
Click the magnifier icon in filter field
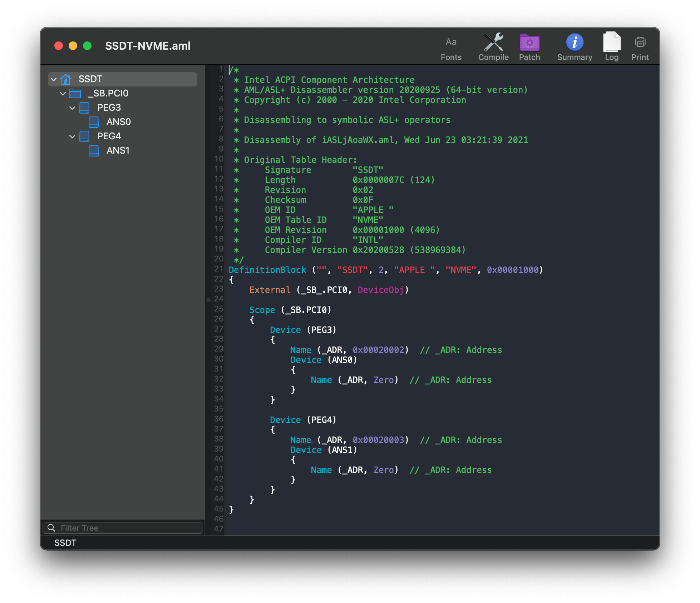pyautogui.click(x=51, y=528)
